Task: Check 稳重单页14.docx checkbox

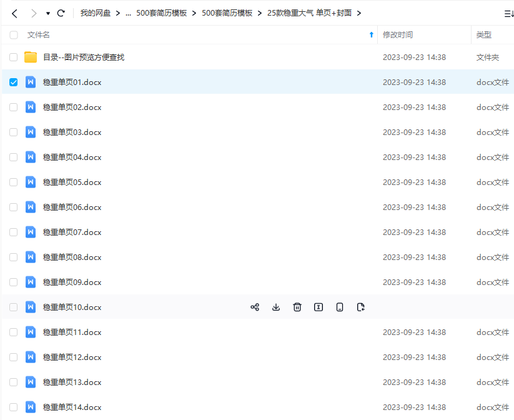Action: [x=14, y=407]
